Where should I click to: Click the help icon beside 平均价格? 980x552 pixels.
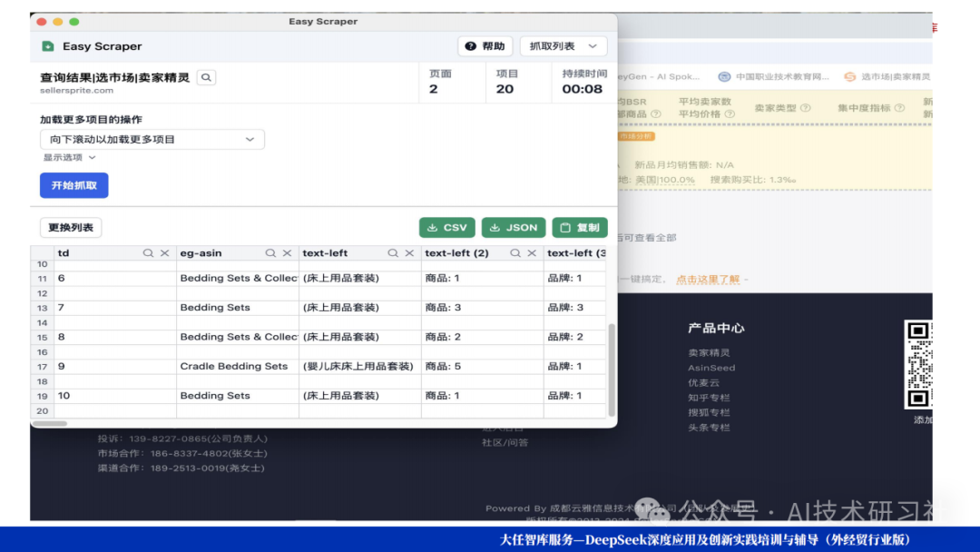point(729,114)
